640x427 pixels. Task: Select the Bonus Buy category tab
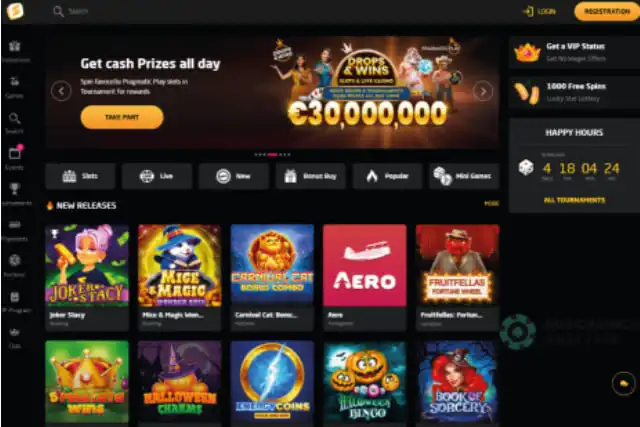311,176
